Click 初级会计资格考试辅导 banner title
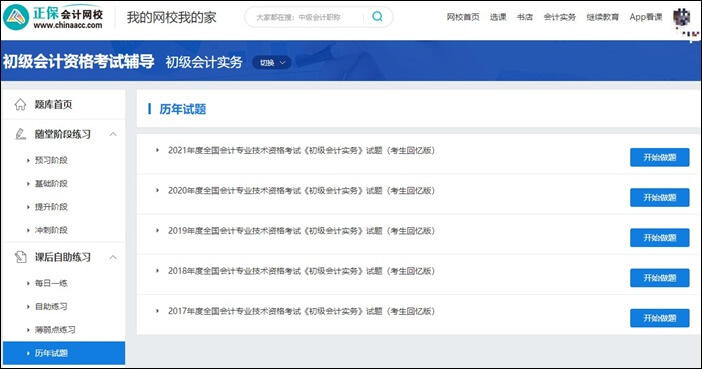This screenshot has height=369, width=702. 79,61
